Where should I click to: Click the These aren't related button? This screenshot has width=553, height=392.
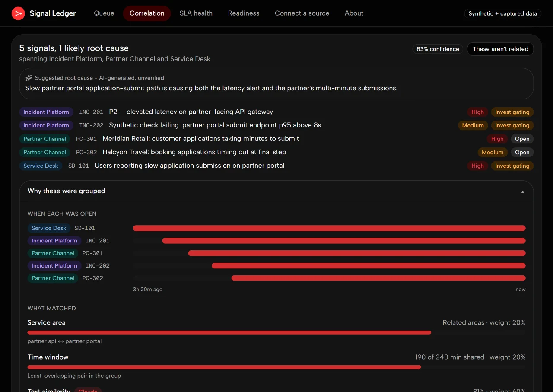click(500, 49)
